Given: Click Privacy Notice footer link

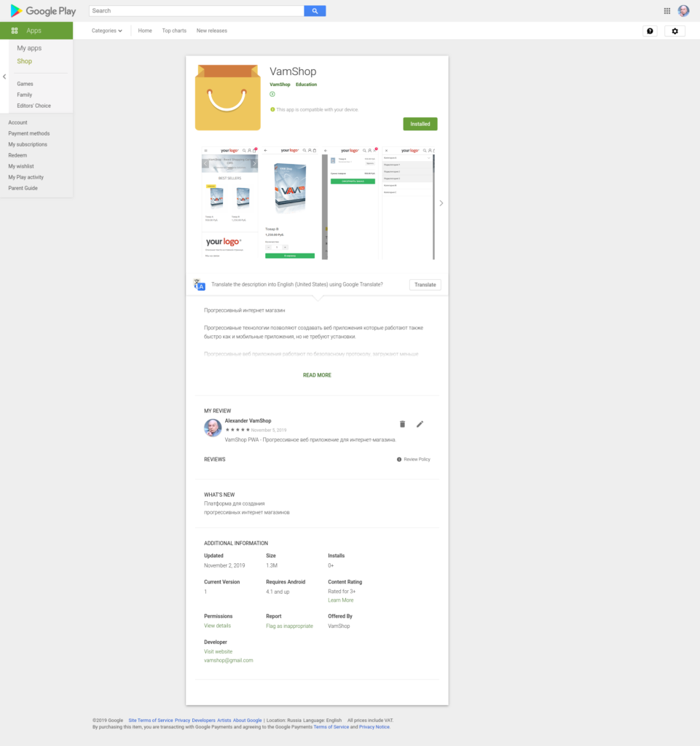Looking at the screenshot, I should pyautogui.click(x=374, y=727).
